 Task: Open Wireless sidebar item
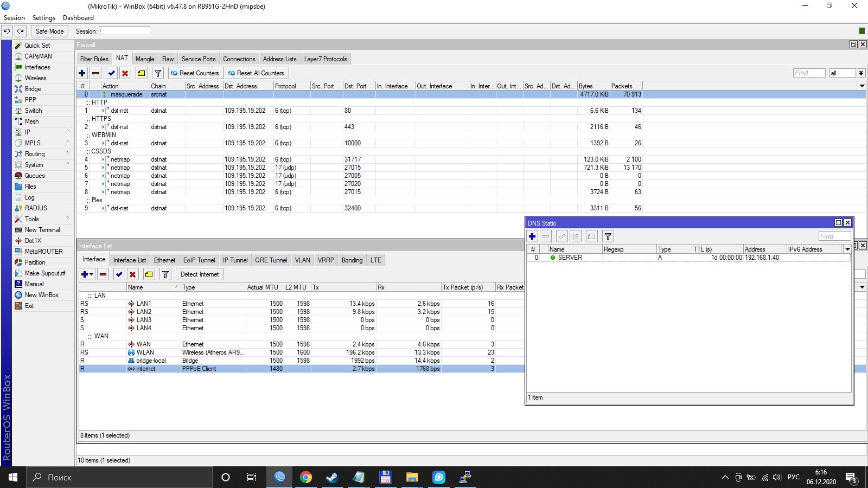click(x=35, y=78)
